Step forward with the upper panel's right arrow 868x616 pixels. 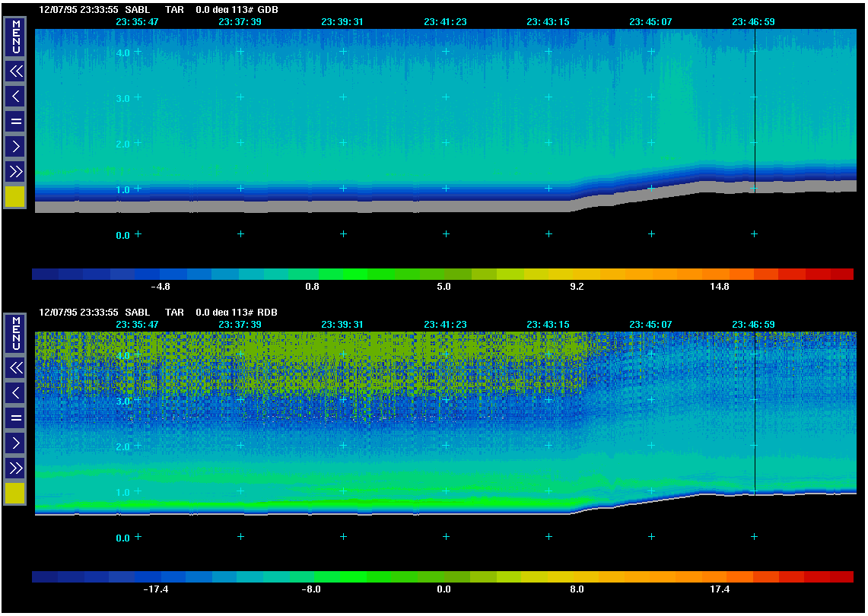tap(15, 146)
